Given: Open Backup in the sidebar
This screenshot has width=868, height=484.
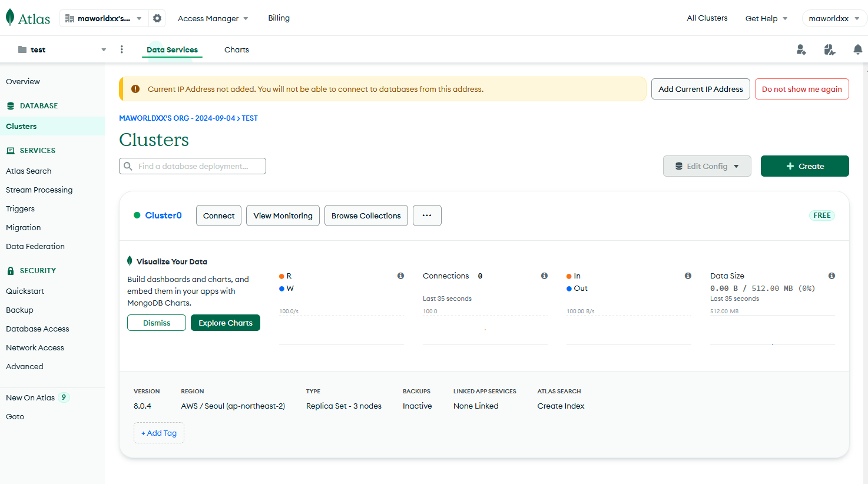Looking at the screenshot, I should (x=20, y=310).
